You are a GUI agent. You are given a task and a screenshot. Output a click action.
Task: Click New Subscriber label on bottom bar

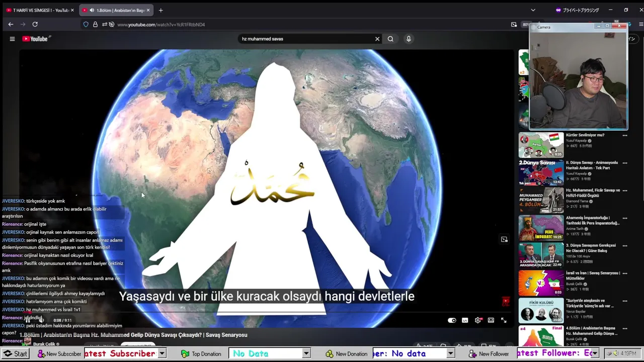59,354
